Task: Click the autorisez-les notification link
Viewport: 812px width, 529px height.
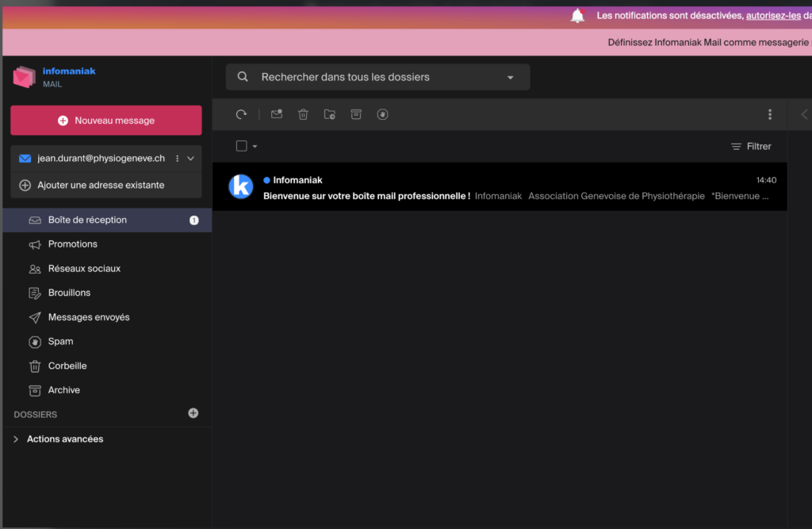Action: (773, 16)
